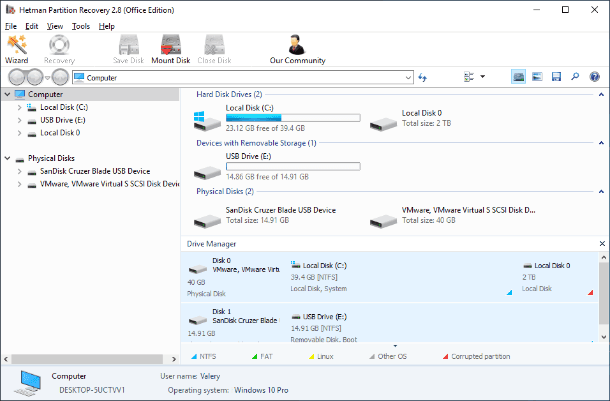610x401 pixels.
Task: Launch the Wizard tool
Action: (x=17, y=49)
